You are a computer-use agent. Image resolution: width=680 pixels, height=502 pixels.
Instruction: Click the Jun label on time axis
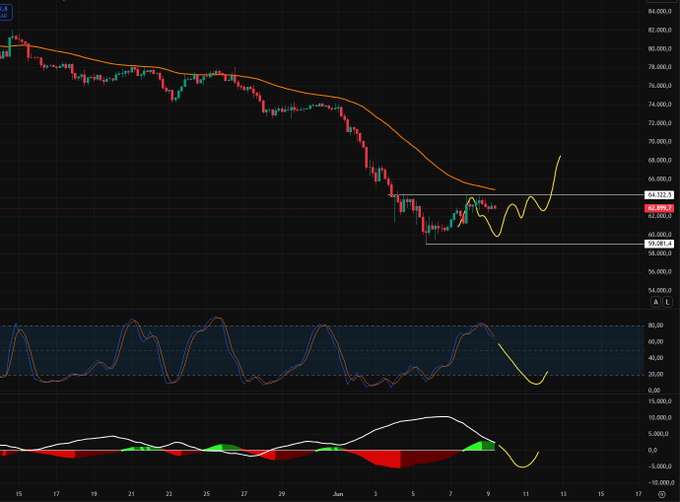338,494
